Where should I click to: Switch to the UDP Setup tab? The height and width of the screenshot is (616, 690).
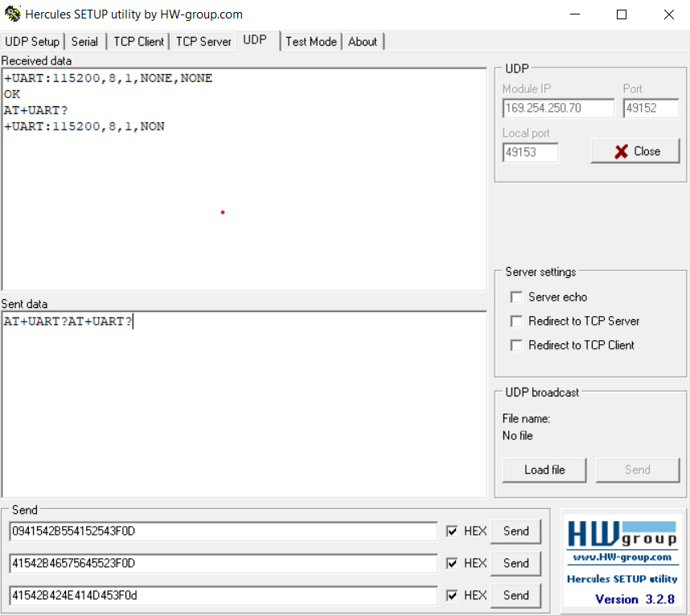(32, 41)
